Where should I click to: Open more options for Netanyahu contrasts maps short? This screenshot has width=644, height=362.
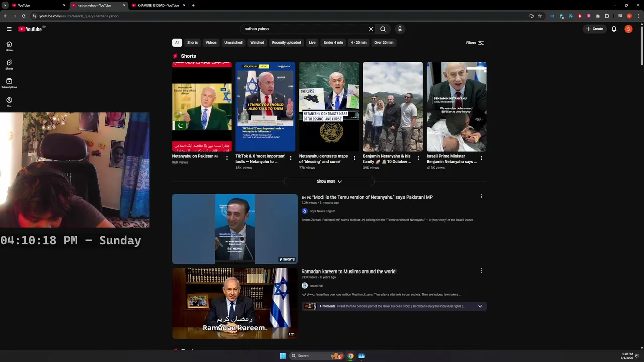354,158
